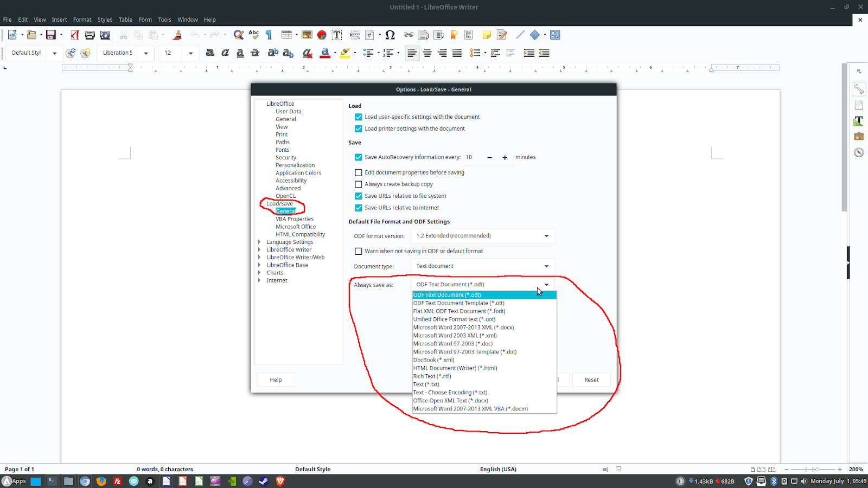This screenshot has height=488, width=868.
Task: Uncheck Save URLs relative to internet
Action: pos(358,208)
